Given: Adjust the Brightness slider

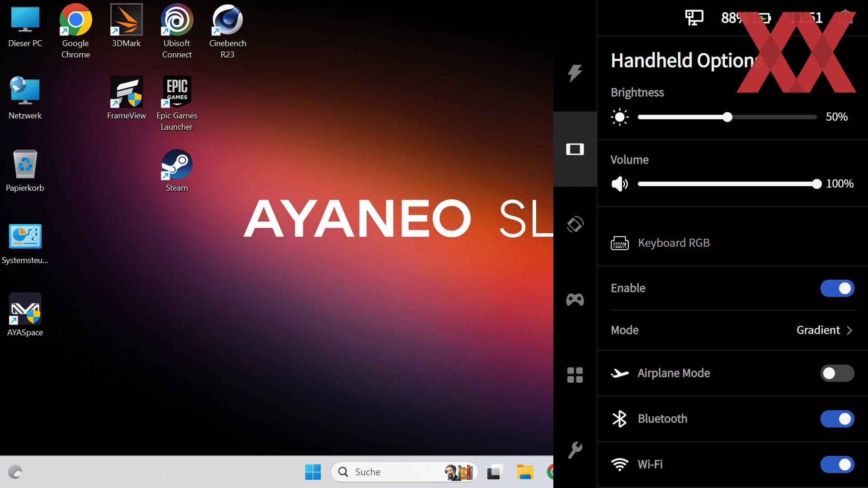Looking at the screenshot, I should click(x=727, y=117).
